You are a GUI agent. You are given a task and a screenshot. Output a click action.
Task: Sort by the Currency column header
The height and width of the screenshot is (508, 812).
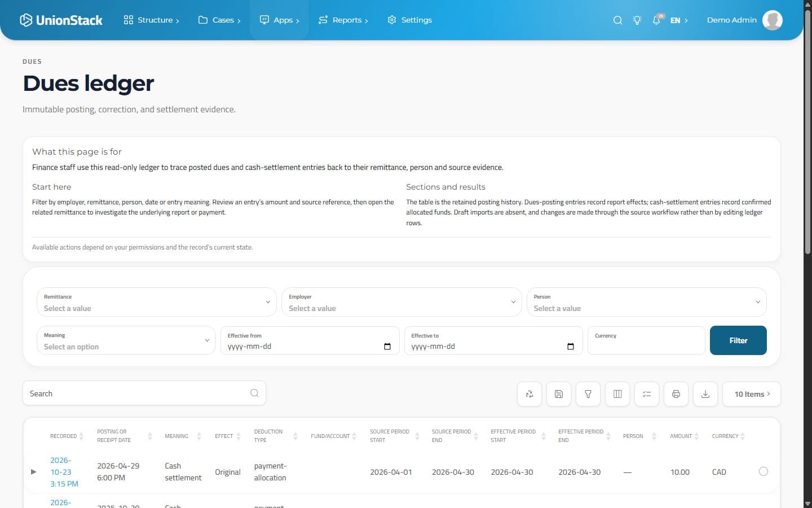728,436
